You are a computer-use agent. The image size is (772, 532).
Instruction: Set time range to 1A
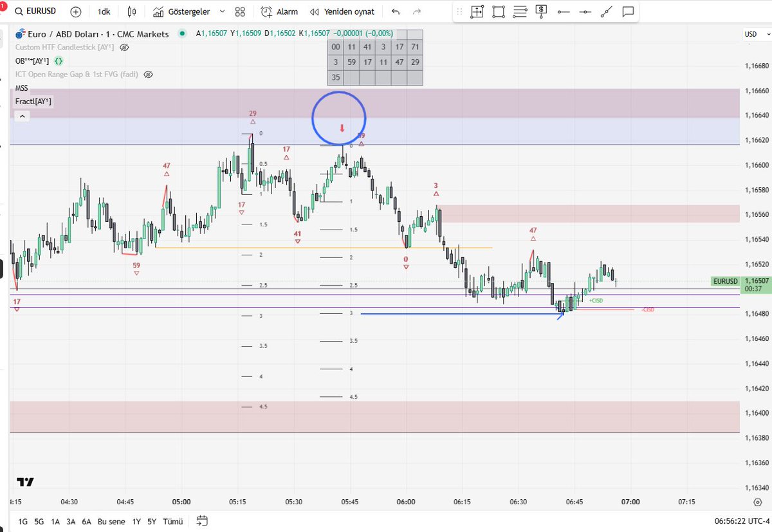tap(55, 521)
